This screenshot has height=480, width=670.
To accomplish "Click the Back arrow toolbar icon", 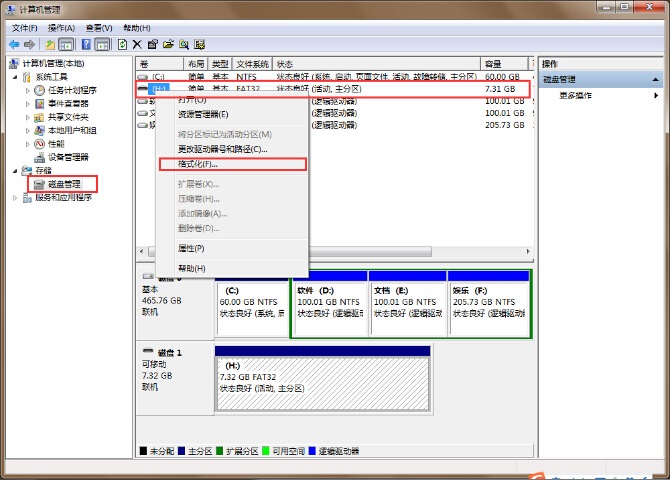I will coord(14,45).
